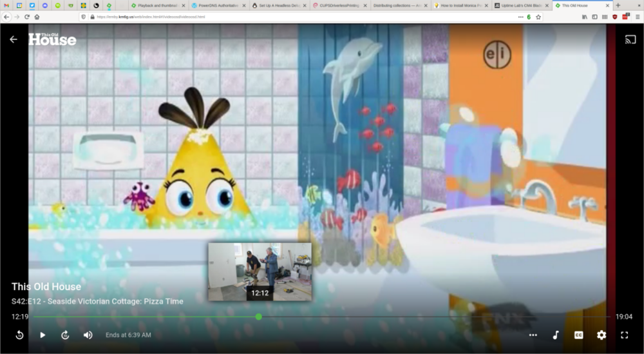The image size is (644, 354).
Task: Bookmark this page with the star icon
Action: pyautogui.click(x=538, y=17)
